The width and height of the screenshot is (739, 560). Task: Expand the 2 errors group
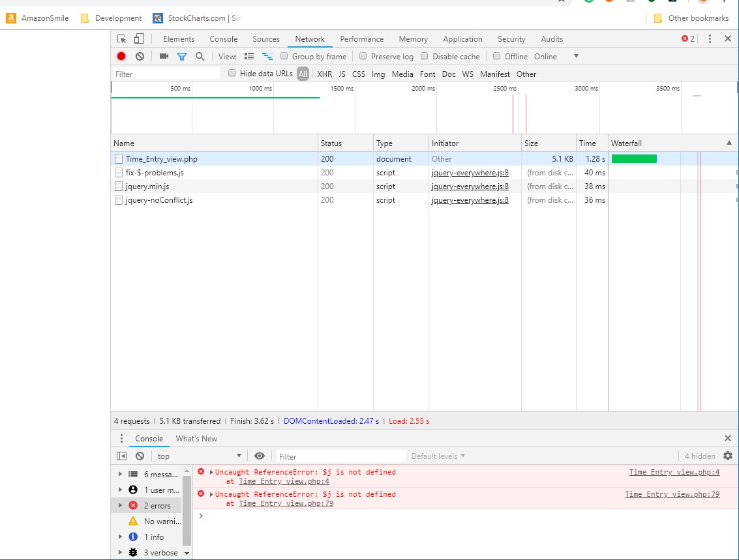pyautogui.click(x=120, y=505)
